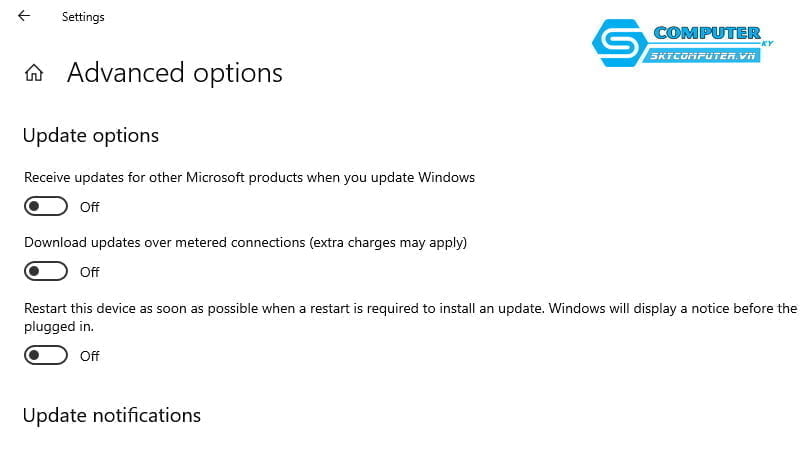
Task: Click the Off label beside the restart device toggle
Action: [90, 356]
